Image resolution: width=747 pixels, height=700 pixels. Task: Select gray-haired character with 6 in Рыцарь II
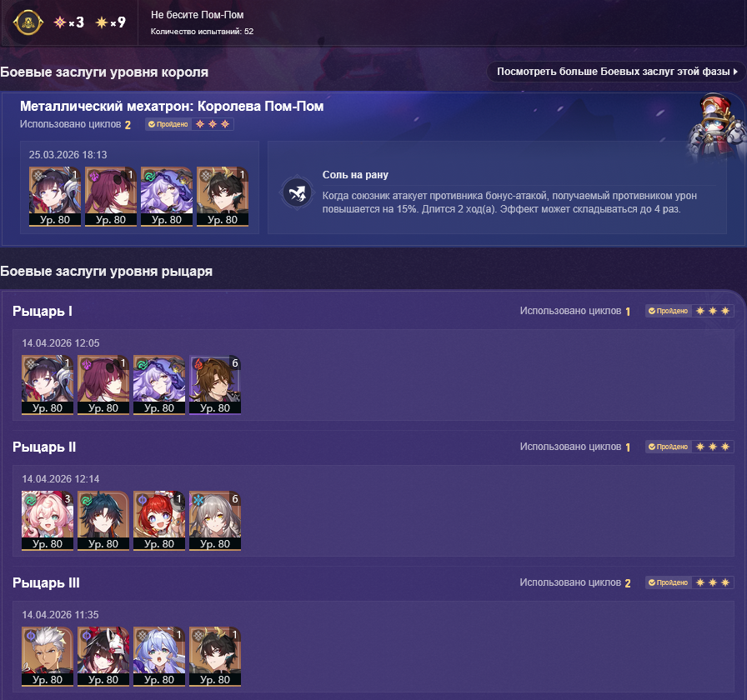[215, 521]
